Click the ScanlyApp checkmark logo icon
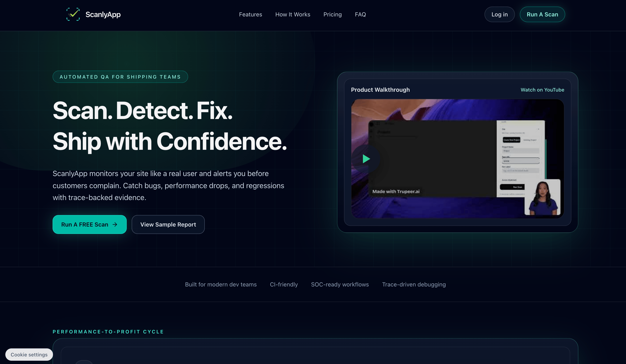 pyautogui.click(x=73, y=14)
